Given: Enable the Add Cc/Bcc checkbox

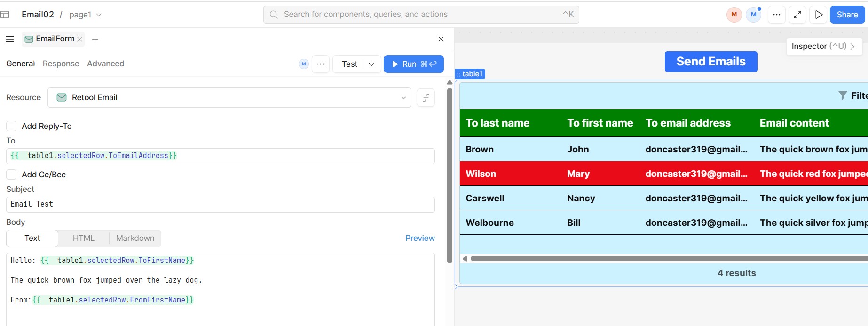Looking at the screenshot, I should [11, 175].
